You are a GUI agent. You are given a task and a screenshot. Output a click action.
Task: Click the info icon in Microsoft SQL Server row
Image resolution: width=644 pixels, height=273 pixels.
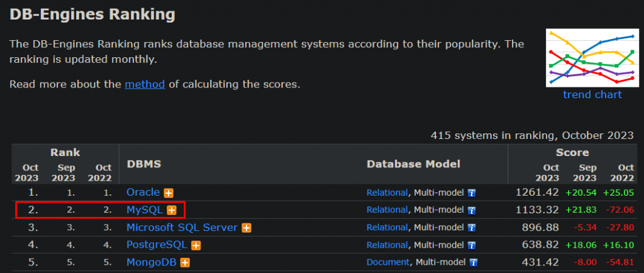472,228
